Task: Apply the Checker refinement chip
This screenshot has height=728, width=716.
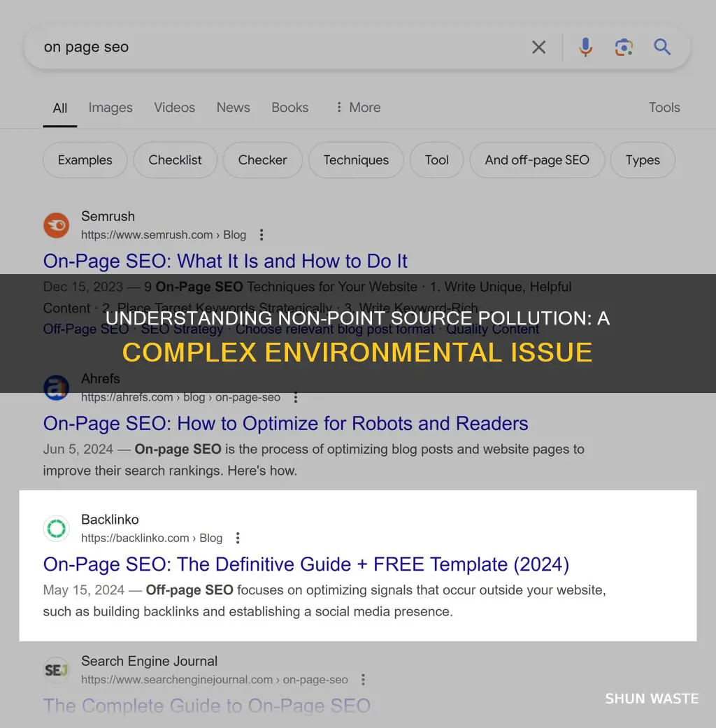Action: (x=262, y=160)
